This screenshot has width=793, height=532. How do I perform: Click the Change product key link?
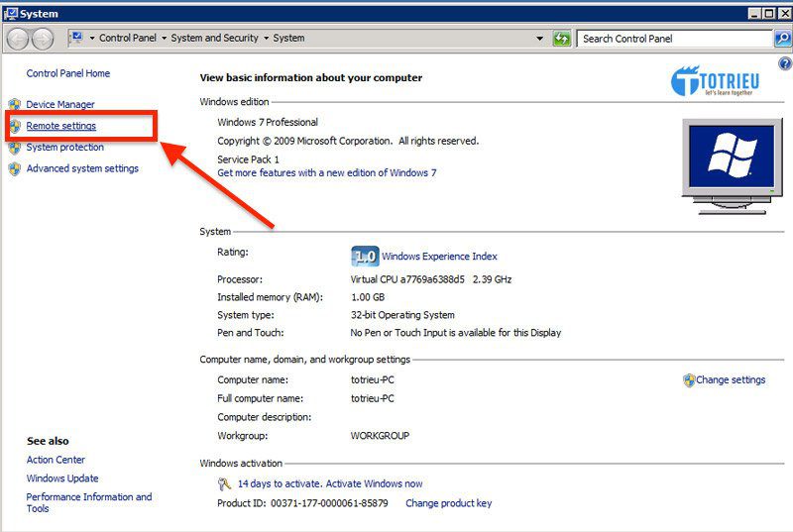click(448, 503)
